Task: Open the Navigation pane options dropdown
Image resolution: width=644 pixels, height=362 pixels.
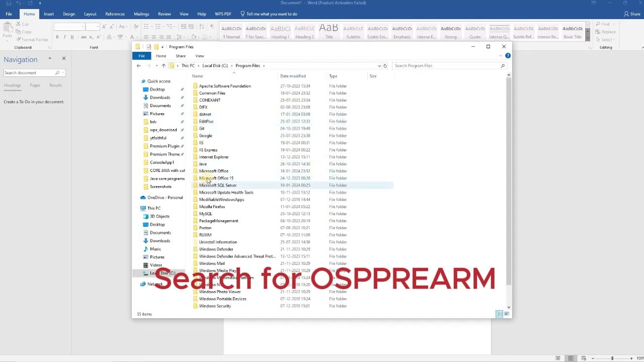Action: (50, 59)
